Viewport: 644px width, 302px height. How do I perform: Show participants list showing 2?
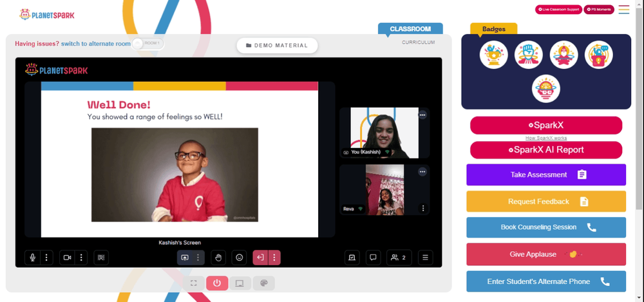399,258
